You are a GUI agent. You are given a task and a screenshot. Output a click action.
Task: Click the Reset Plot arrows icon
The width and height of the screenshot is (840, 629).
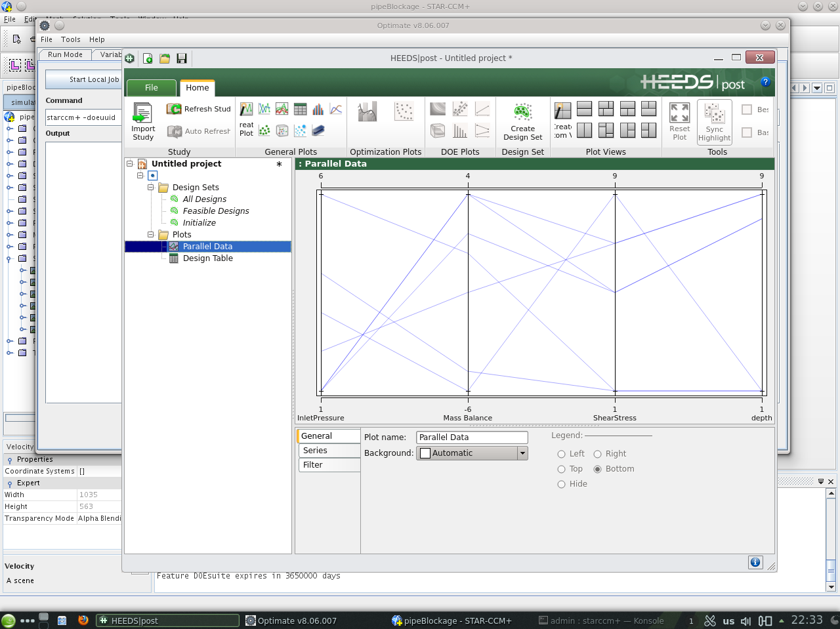click(679, 113)
